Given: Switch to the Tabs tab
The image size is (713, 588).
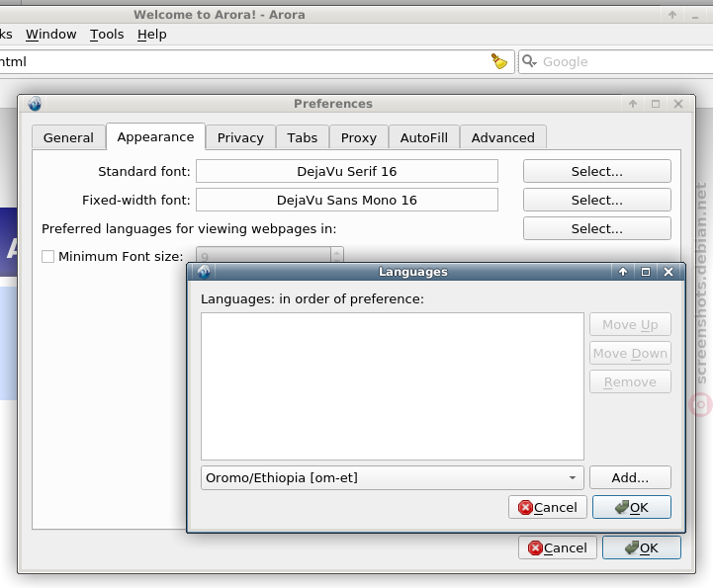Looking at the screenshot, I should pyautogui.click(x=303, y=137).
